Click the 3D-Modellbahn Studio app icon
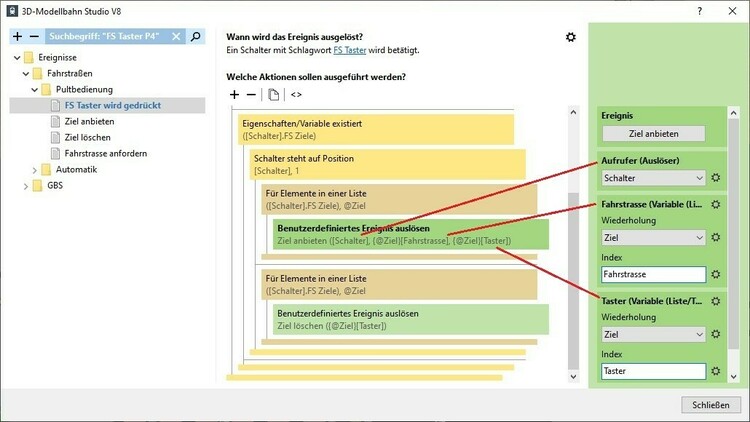The height and width of the screenshot is (422, 750). (12, 11)
